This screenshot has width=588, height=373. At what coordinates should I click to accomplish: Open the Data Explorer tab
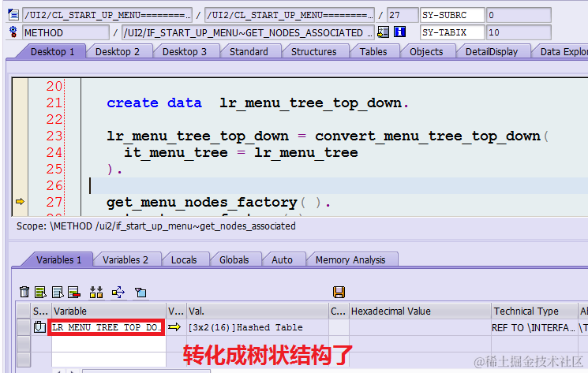click(x=563, y=52)
